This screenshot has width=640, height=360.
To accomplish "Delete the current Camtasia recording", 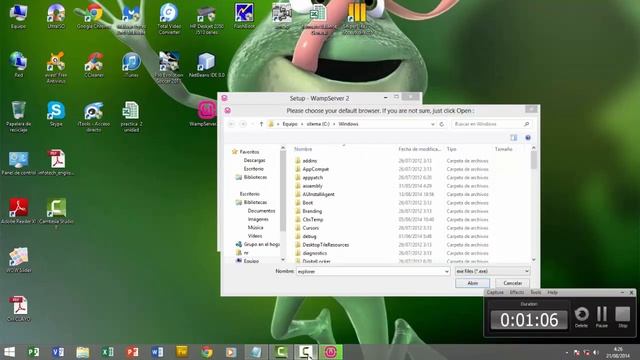I will (x=581, y=317).
